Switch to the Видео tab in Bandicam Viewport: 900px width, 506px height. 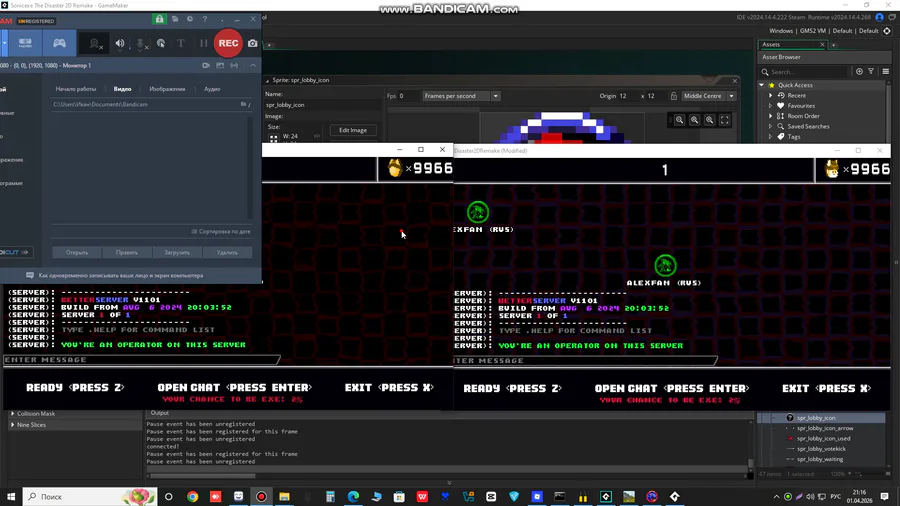(122, 89)
